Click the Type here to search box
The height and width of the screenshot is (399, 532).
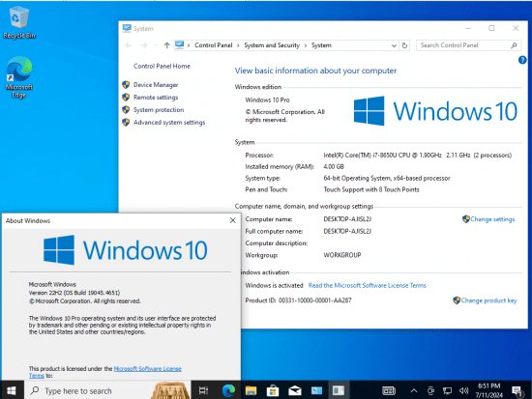[x=108, y=391]
